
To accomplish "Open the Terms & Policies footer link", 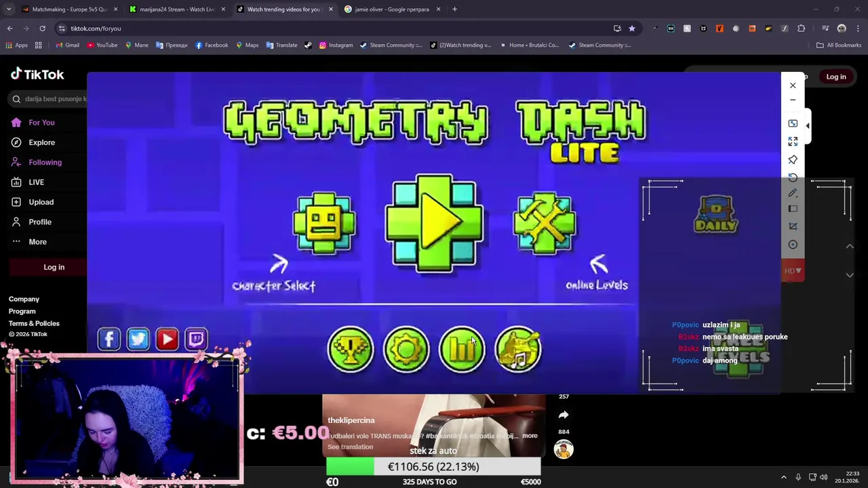I will coord(34,323).
